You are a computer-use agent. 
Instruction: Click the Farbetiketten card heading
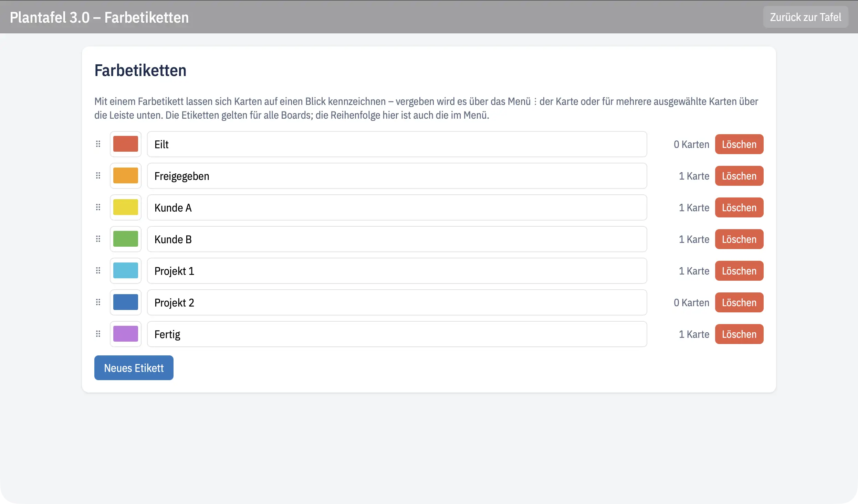point(140,70)
